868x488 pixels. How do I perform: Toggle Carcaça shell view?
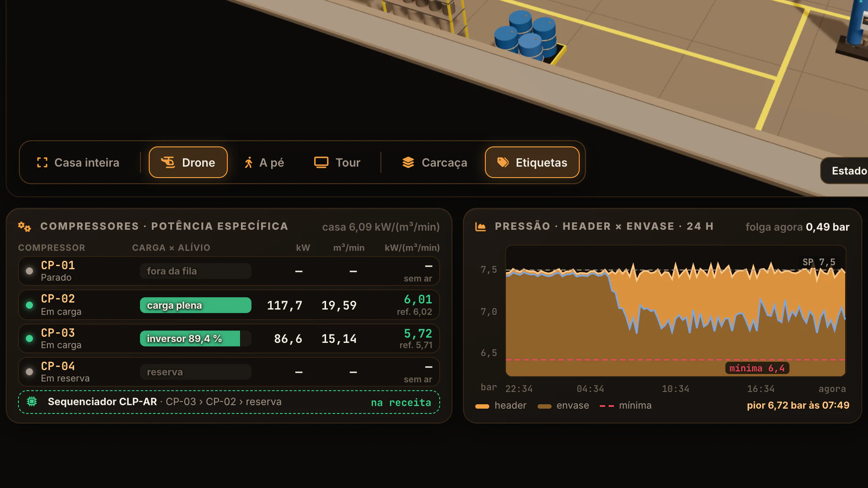[x=434, y=162]
